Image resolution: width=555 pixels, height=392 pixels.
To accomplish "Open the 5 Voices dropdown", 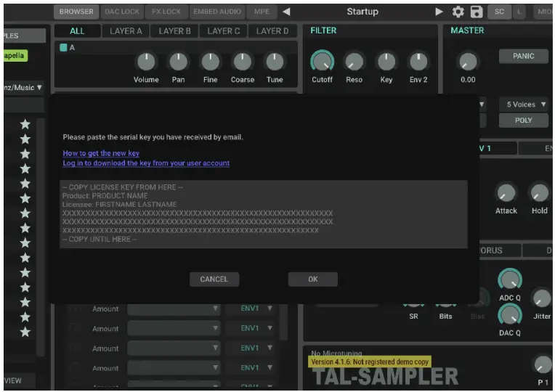I will pyautogui.click(x=524, y=105).
